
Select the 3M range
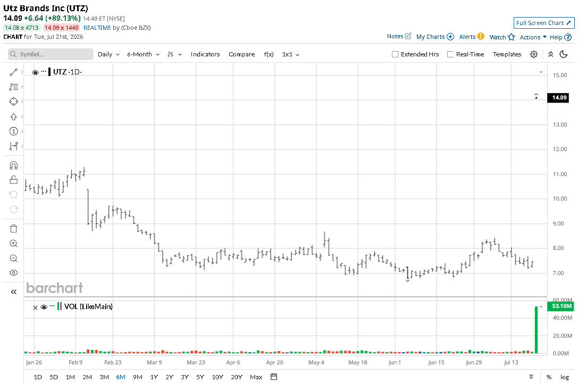[104, 377]
